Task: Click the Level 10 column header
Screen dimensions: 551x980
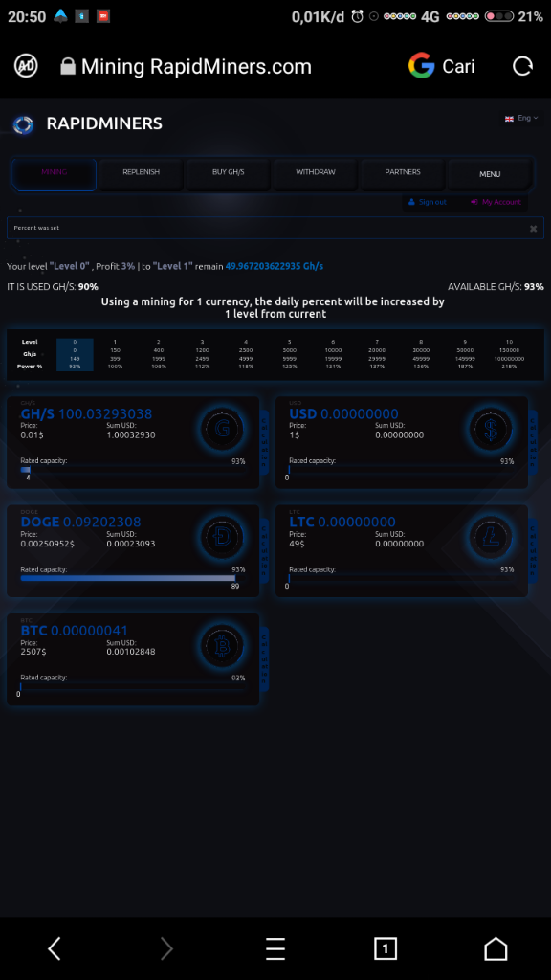Action: [509, 342]
